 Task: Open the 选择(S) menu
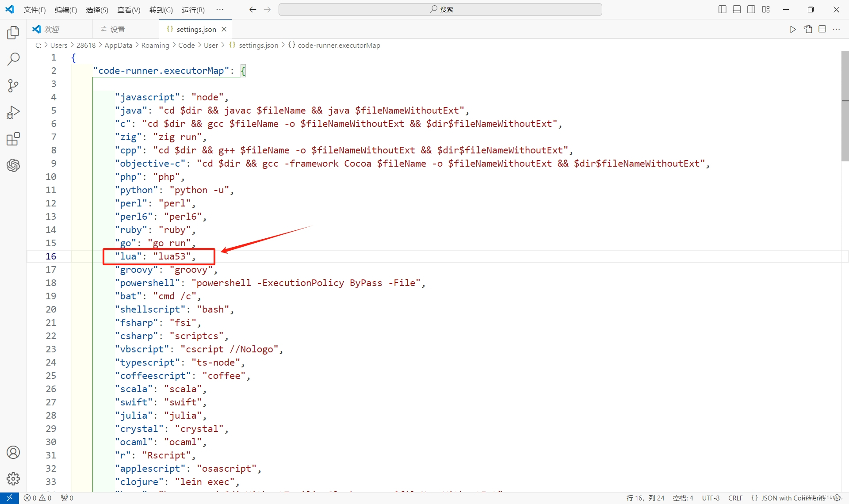pyautogui.click(x=97, y=10)
